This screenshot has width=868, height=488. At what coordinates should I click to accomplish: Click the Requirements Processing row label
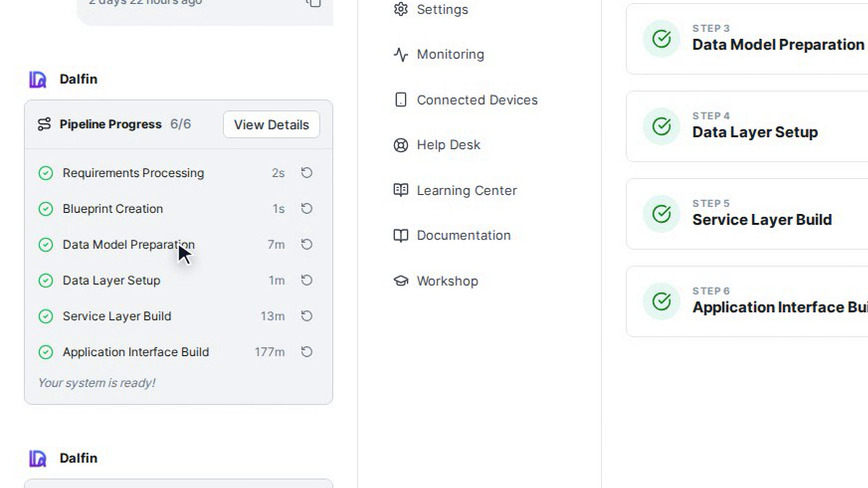[133, 173]
